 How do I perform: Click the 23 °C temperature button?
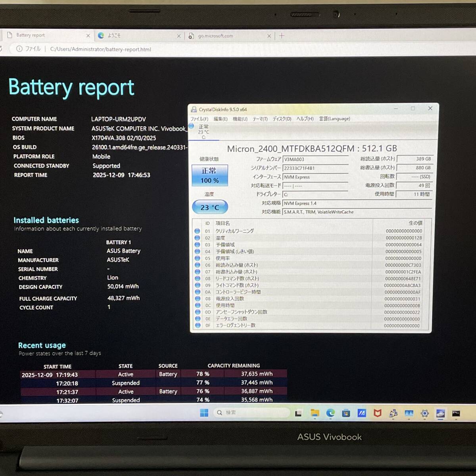[210, 207]
